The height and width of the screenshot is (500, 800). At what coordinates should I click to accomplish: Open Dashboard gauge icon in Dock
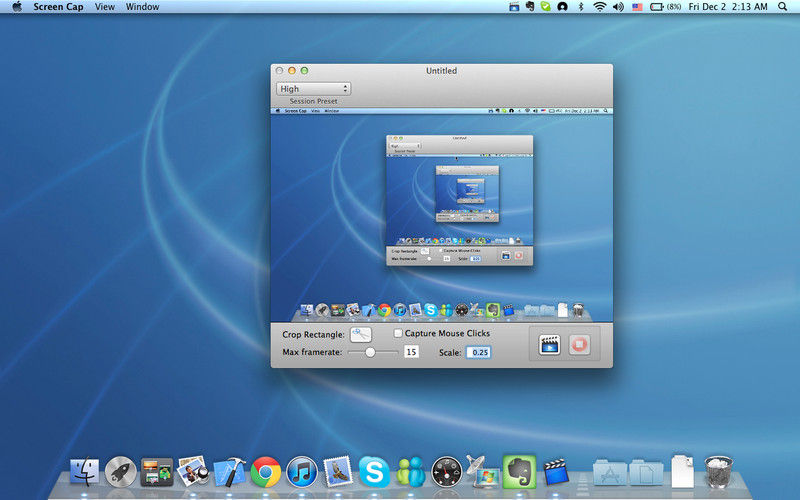446,471
